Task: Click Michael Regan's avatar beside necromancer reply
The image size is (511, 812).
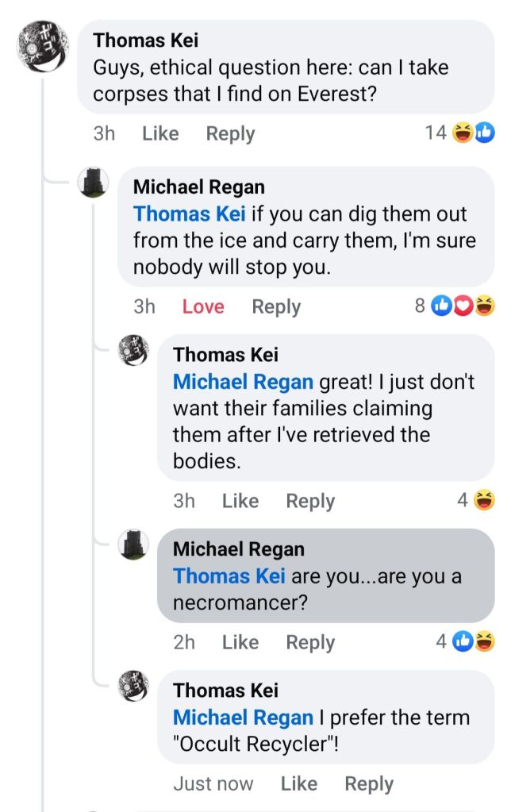Action: click(133, 545)
